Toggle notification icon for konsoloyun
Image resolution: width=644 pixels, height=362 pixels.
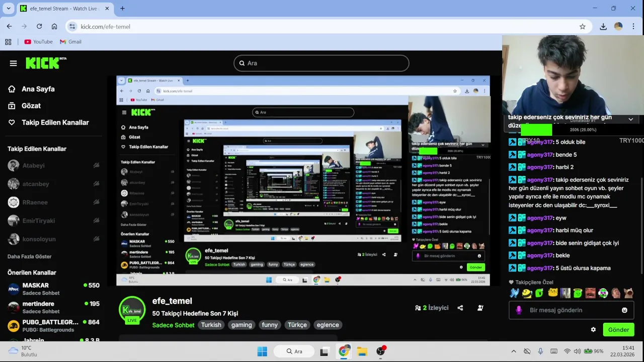[96, 239]
